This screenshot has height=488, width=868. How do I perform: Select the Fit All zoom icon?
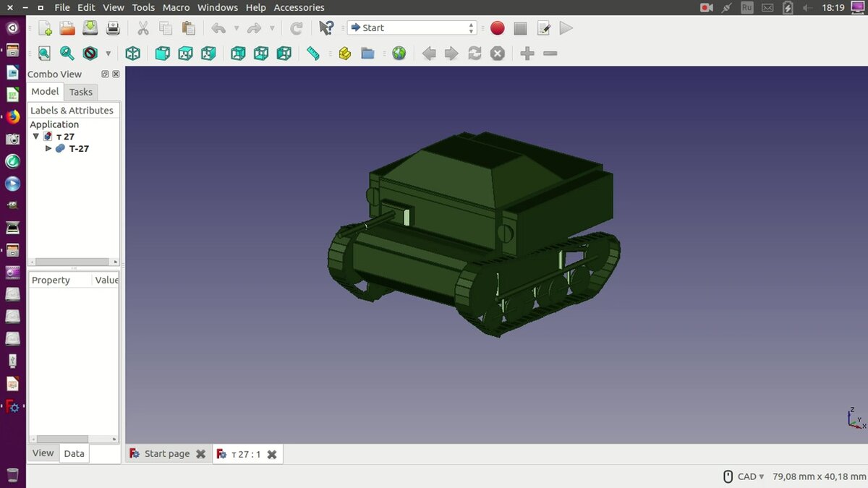pos(44,53)
